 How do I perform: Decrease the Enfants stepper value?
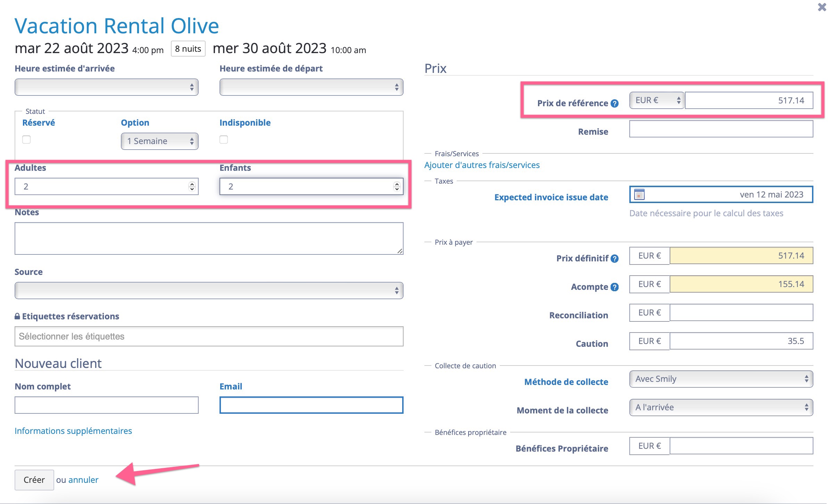(x=397, y=189)
